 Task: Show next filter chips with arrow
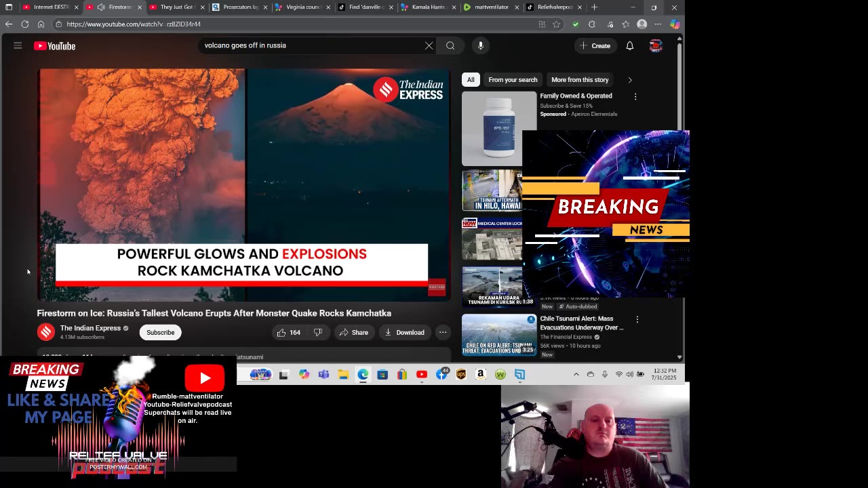(629, 80)
